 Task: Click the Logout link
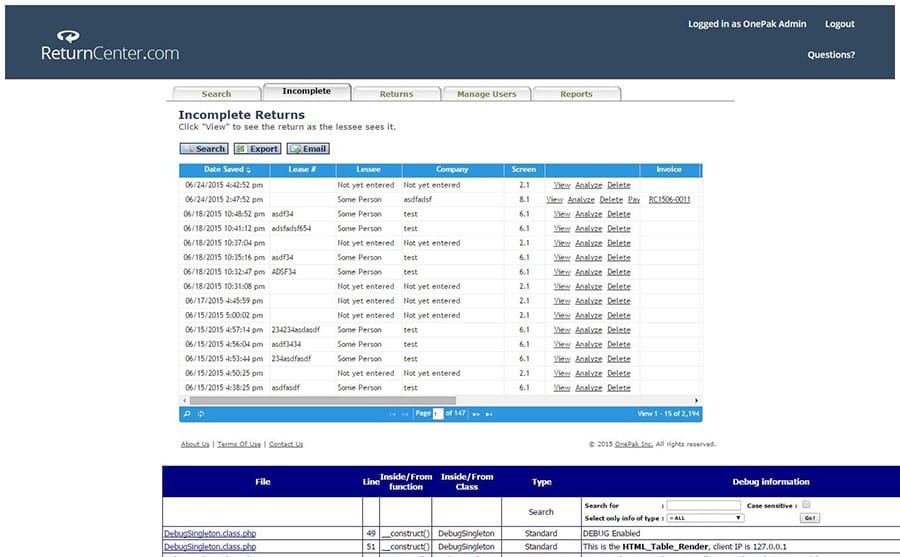(839, 24)
